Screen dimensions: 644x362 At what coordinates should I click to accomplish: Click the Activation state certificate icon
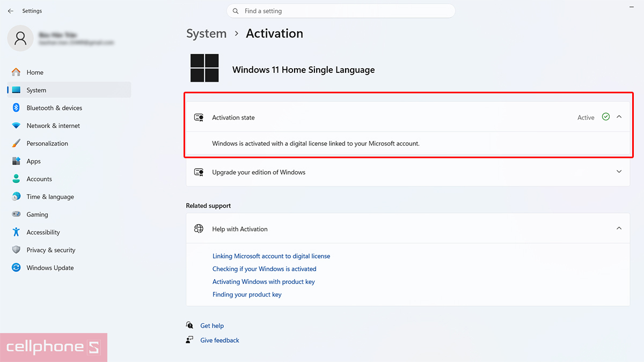(199, 117)
